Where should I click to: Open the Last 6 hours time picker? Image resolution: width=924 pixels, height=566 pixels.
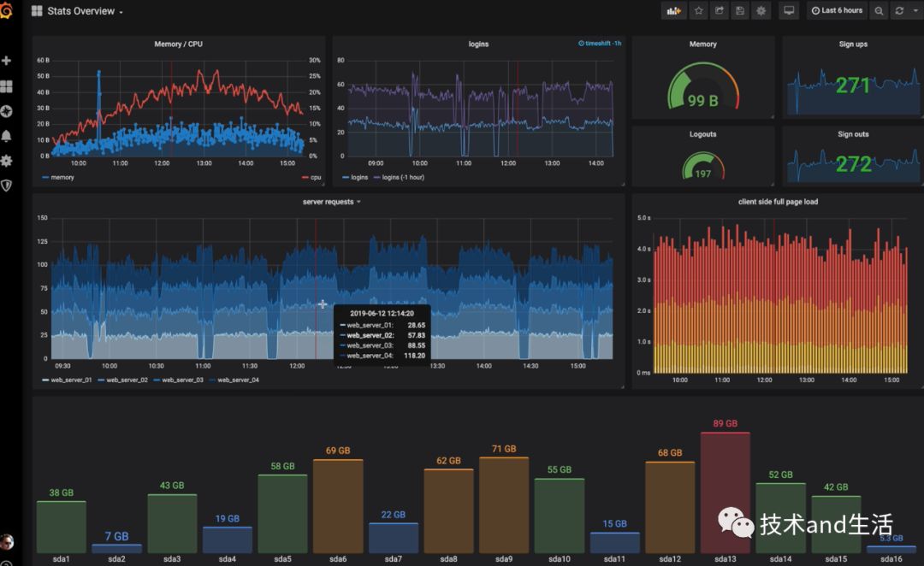[x=837, y=10]
